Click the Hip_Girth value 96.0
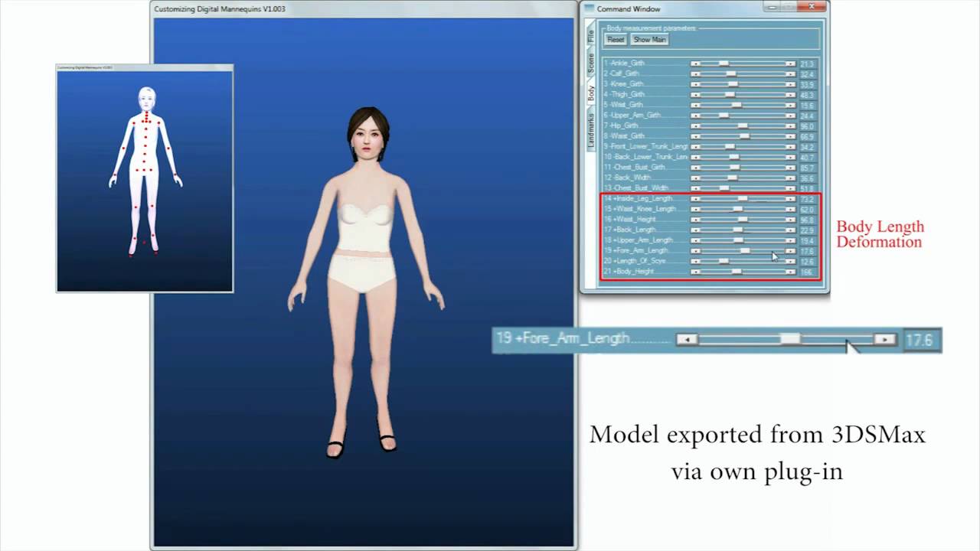This screenshot has height=551, width=980. pos(807,126)
